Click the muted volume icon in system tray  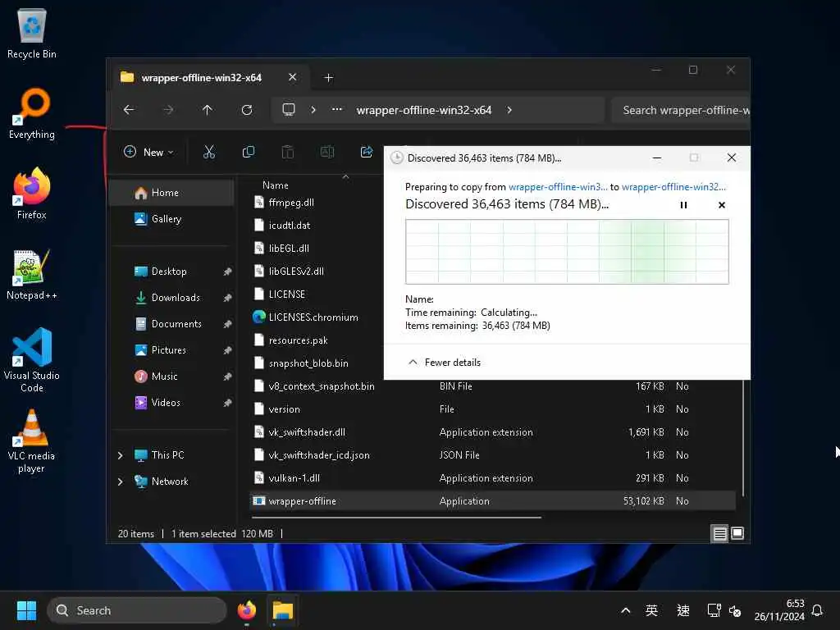pos(735,610)
